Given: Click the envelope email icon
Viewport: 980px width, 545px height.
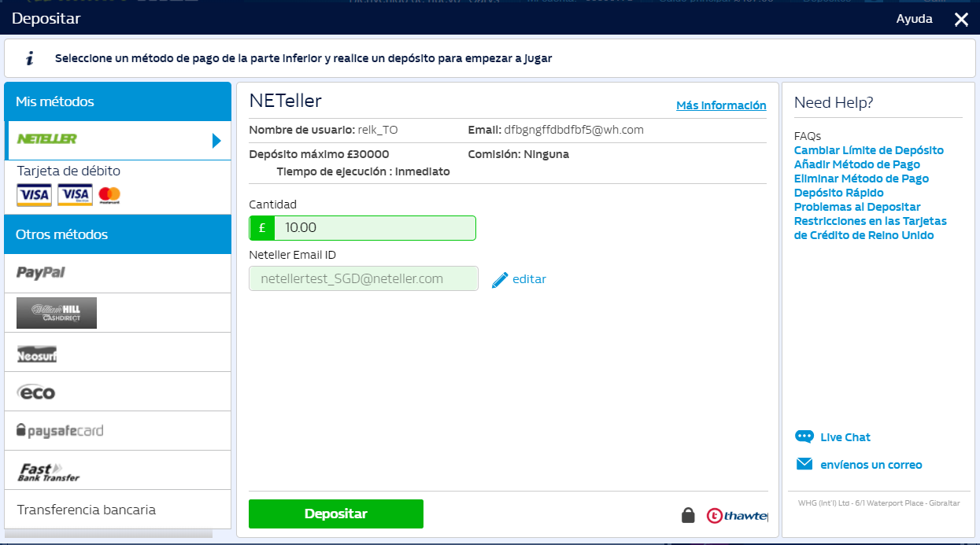Looking at the screenshot, I should point(804,464).
